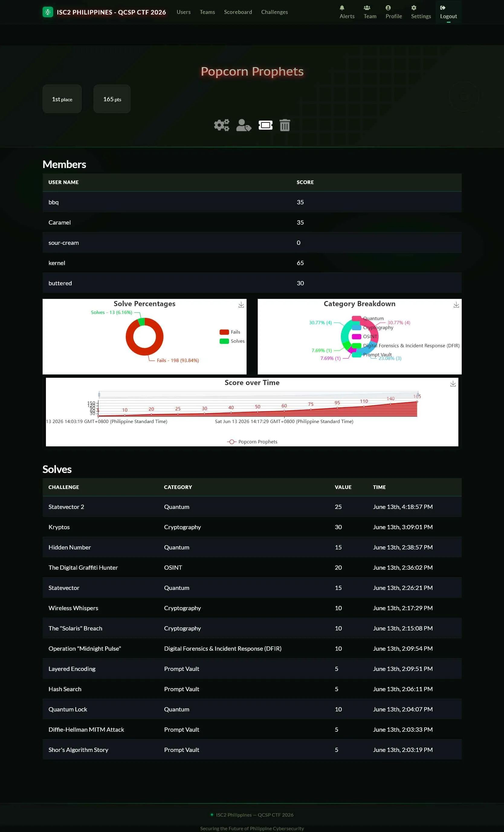
Task: Click footer ISC2 Philippines — QCSP CTF 2026
Action: 254,815
